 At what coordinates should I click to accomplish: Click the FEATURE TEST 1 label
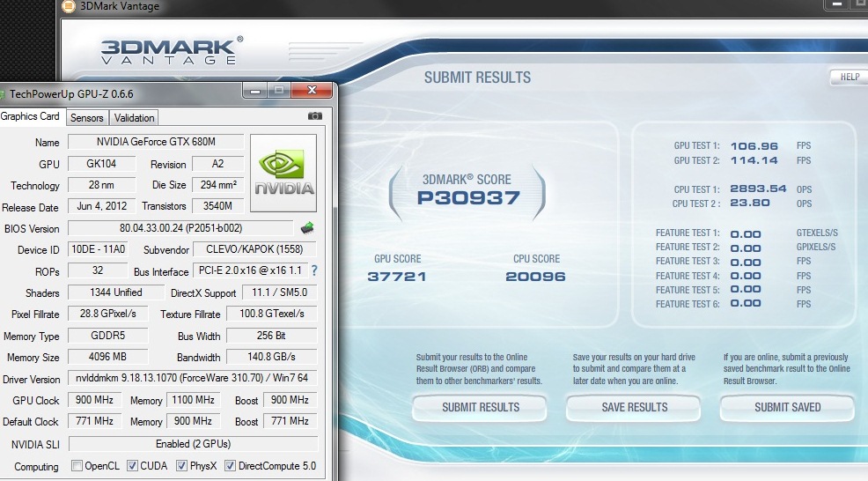pos(688,233)
